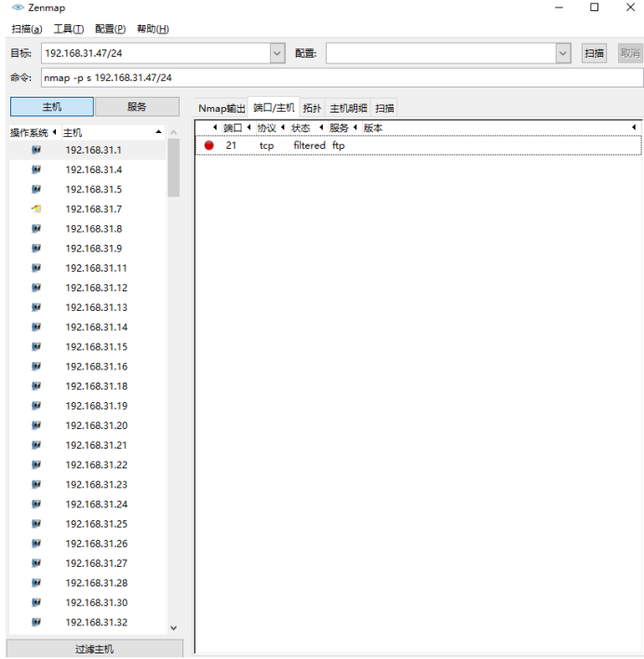Click the OS icon beside 192.168.31.15
644x659 pixels.
(36, 346)
